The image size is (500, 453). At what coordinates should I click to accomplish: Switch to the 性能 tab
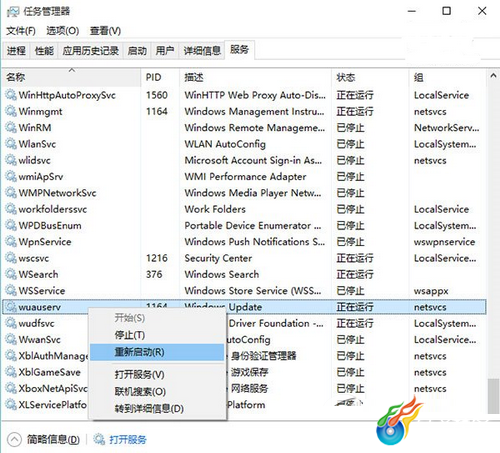(44, 51)
